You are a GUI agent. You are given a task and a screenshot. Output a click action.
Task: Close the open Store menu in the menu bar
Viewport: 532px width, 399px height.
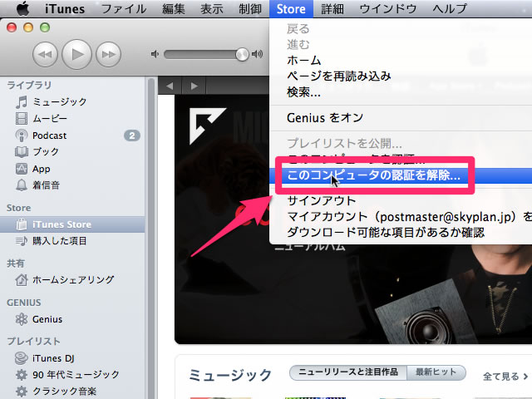pos(291,9)
